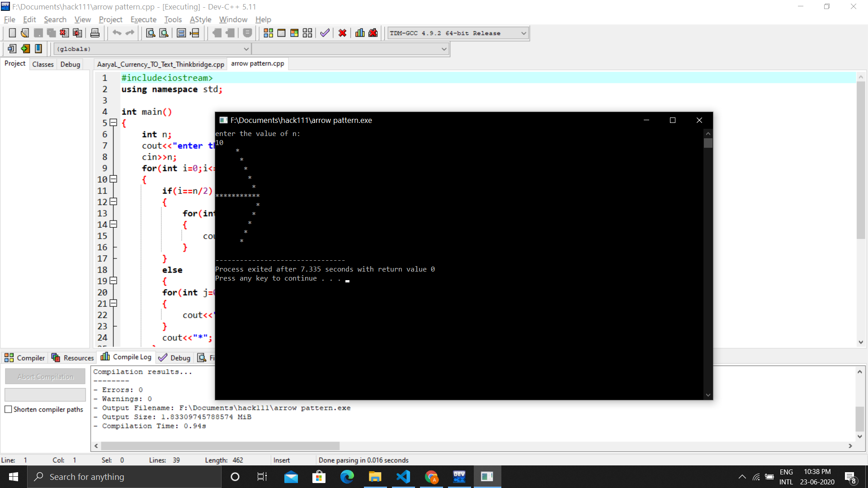868x488 pixels.
Task: Click console window vertical scrollbar thumb
Action: 708,143
